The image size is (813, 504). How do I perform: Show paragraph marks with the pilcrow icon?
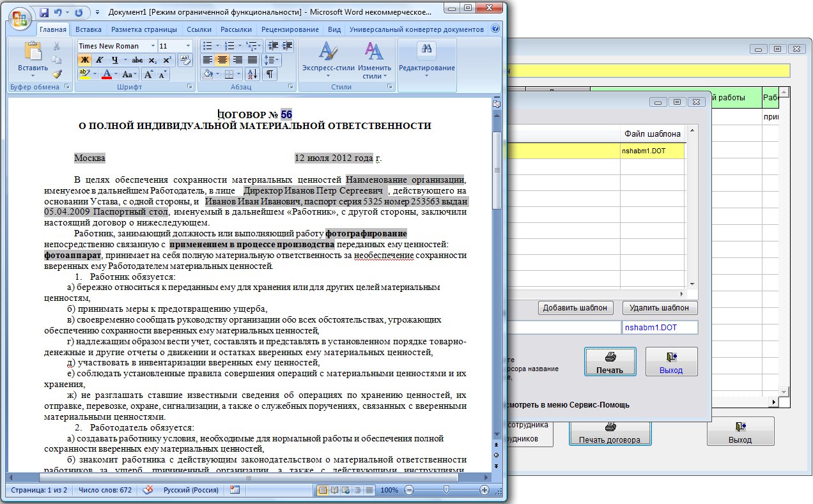[270, 74]
